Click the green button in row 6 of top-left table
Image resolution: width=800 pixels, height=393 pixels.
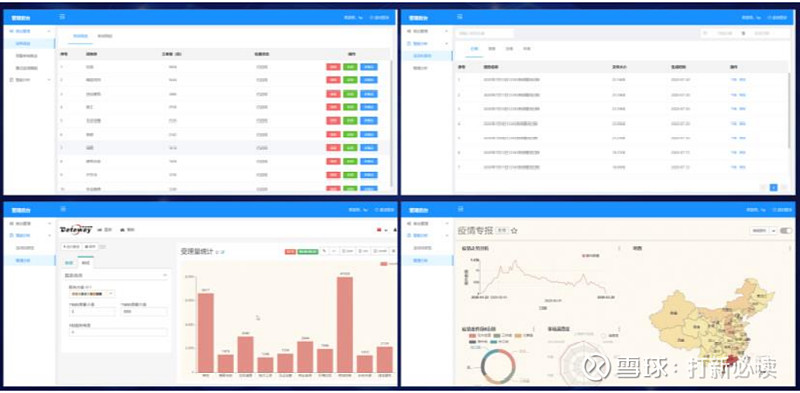(x=350, y=134)
